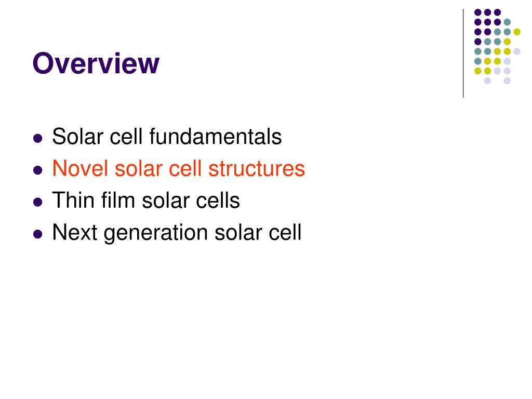Screen dimensions: 532x399
Task: Click the Next generation solar cell item
Action: coord(177,233)
